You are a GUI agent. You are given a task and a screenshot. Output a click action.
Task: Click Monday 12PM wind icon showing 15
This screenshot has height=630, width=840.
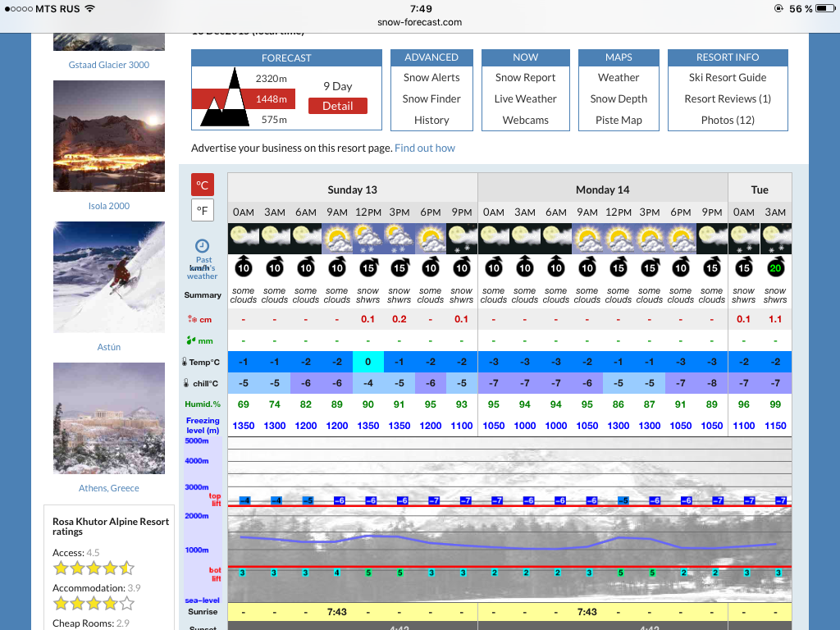click(x=619, y=267)
